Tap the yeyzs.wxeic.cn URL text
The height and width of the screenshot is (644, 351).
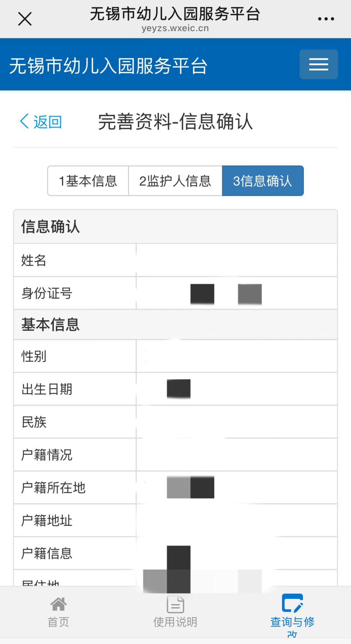[x=175, y=29]
